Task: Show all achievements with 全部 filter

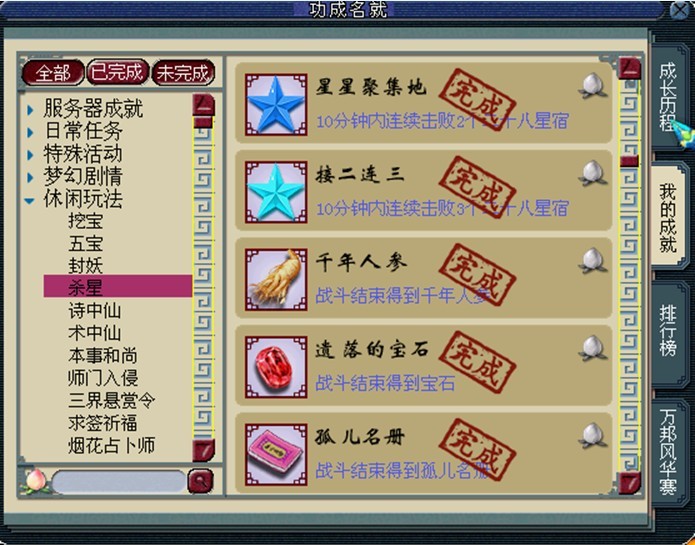Action: pos(53,73)
